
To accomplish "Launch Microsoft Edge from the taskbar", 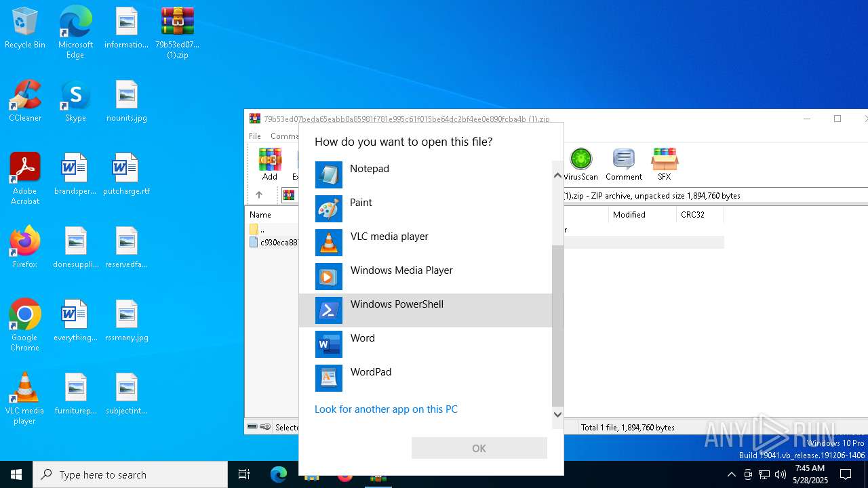I will (279, 474).
